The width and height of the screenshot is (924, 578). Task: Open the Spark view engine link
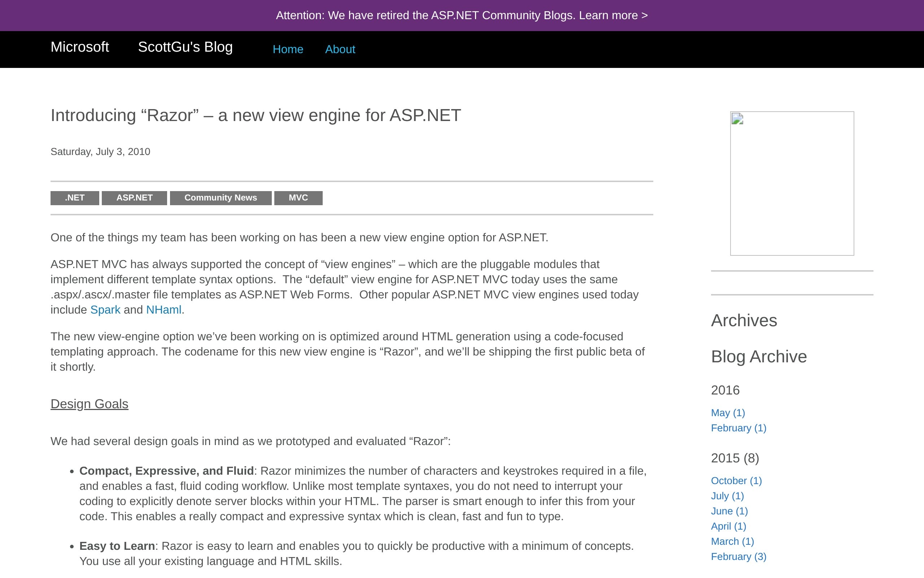click(x=105, y=310)
